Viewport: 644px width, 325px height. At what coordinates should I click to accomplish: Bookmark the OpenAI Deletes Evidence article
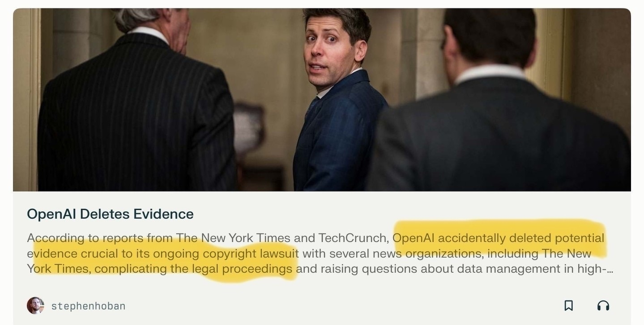(x=568, y=306)
